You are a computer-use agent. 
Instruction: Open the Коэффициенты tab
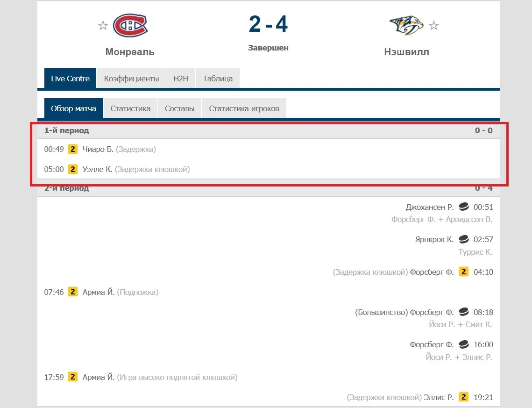click(131, 79)
